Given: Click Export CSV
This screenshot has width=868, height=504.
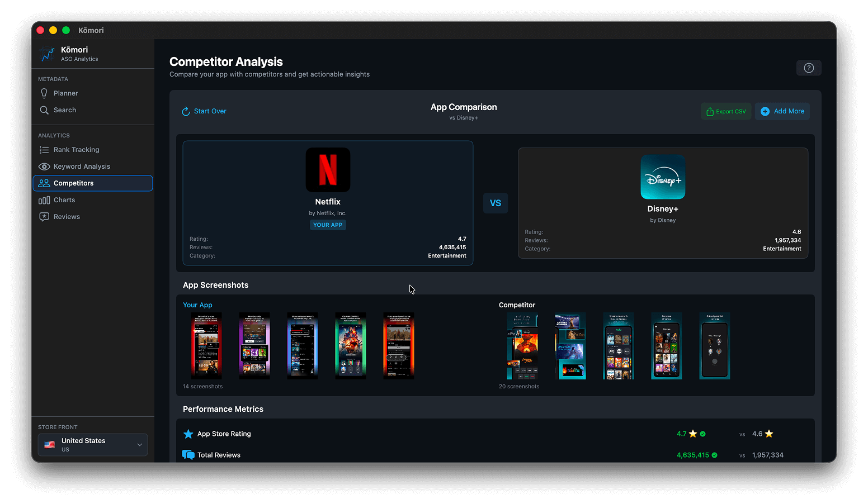Looking at the screenshot, I should pyautogui.click(x=725, y=111).
